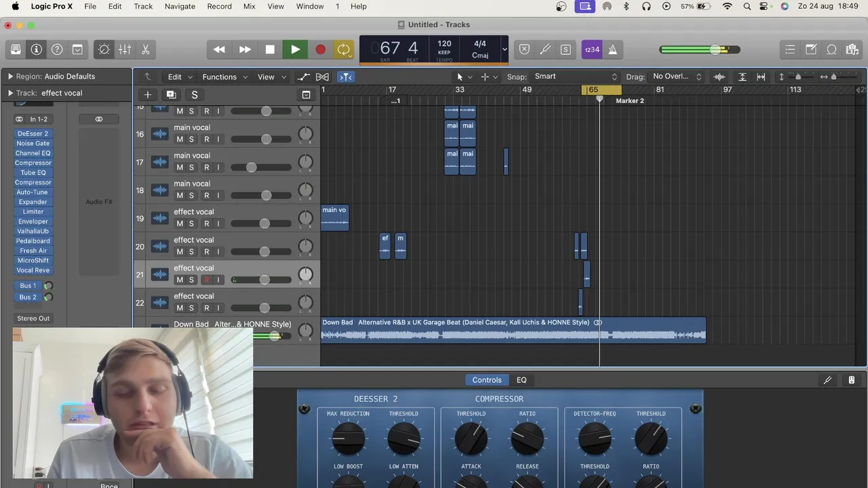The height and width of the screenshot is (488, 868).
Task: Open the View dropdown in Tracks area
Action: [271, 77]
